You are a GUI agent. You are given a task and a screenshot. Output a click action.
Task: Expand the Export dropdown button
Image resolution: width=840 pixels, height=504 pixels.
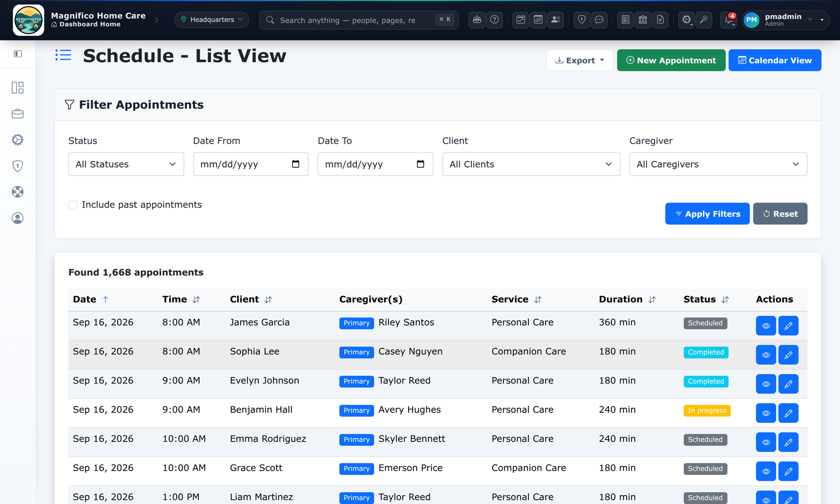(x=580, y=60)
